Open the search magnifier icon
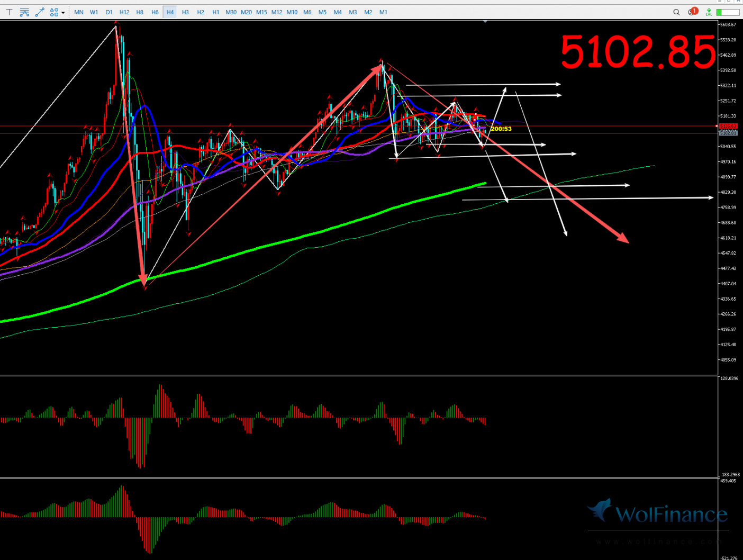The height and width of the screenshot is (560, 743). [x=676, y=12]
